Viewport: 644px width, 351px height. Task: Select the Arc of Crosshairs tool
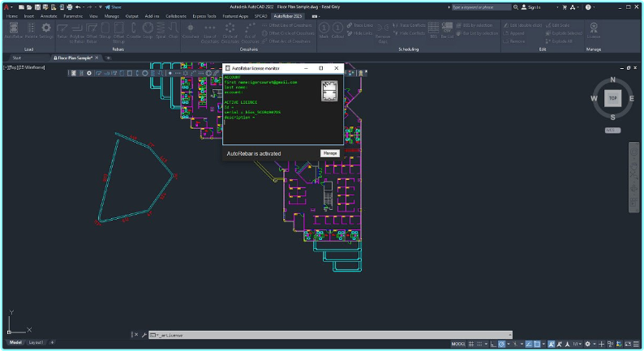(250, 33)
